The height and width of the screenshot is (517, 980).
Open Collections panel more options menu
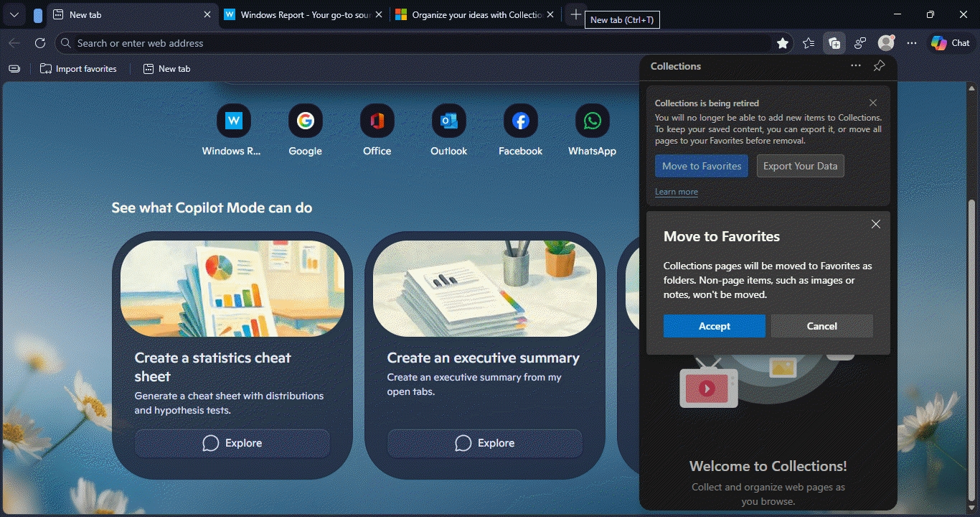(x=856, y=66)
